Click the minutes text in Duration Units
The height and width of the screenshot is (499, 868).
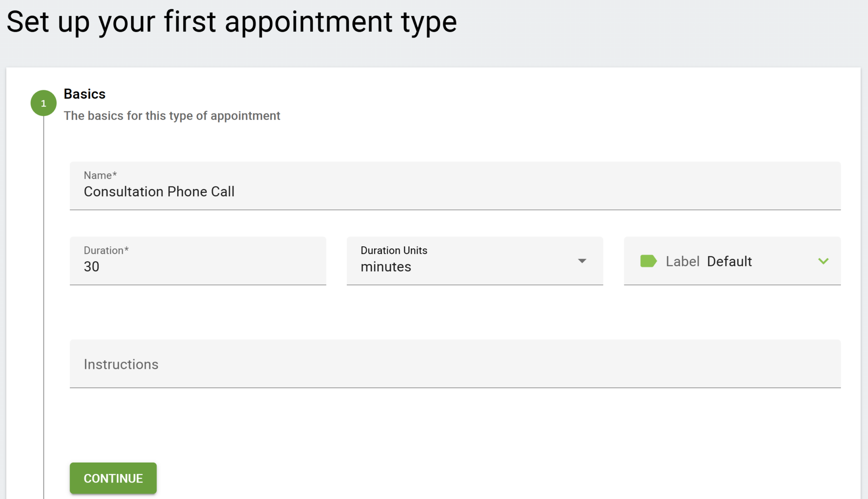[x=386, y=267]
